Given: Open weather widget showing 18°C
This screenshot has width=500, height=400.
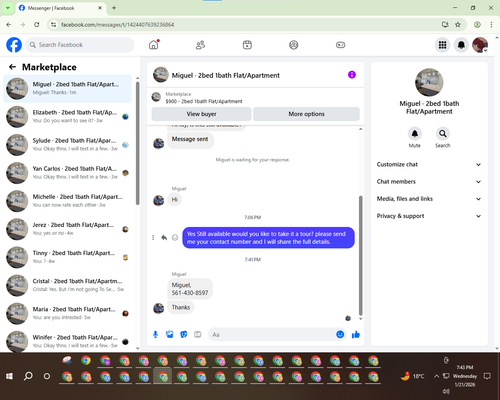Looking at the screenshot, I should 413,376.
